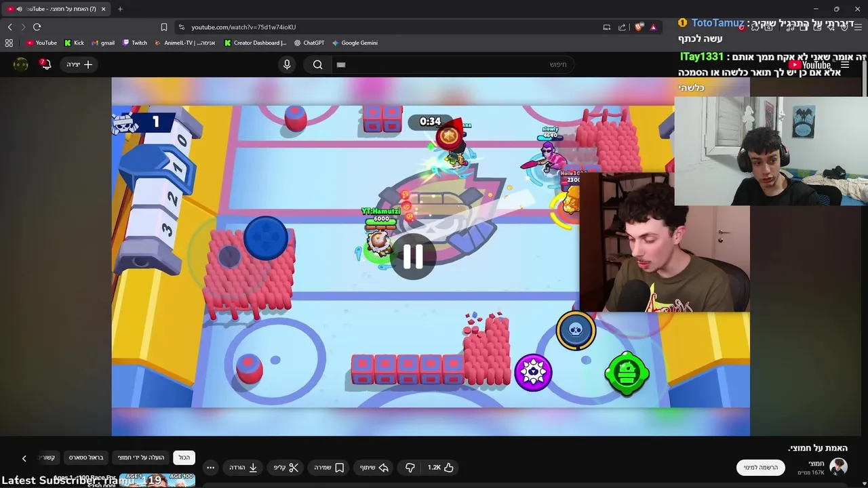Click the שמירה save button

point(329,468)
